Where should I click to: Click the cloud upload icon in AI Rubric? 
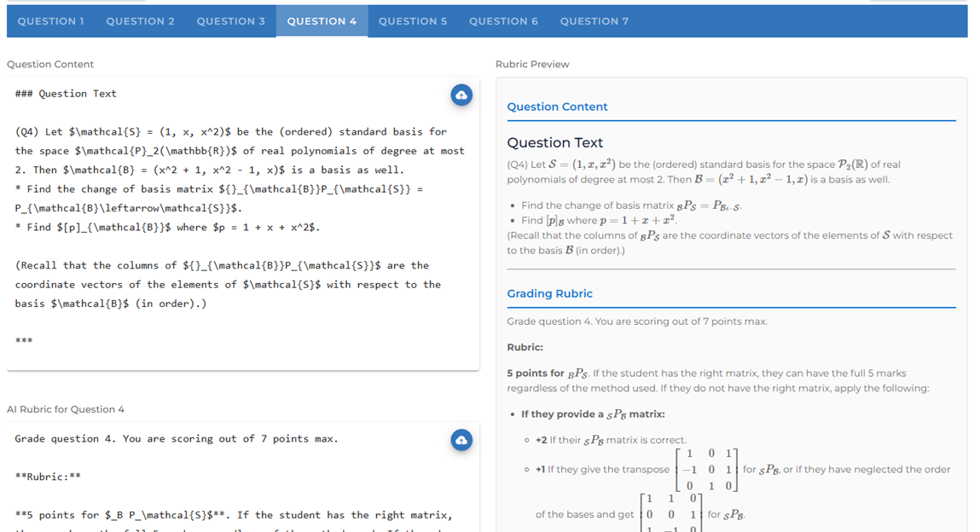[x=461, y=440]
